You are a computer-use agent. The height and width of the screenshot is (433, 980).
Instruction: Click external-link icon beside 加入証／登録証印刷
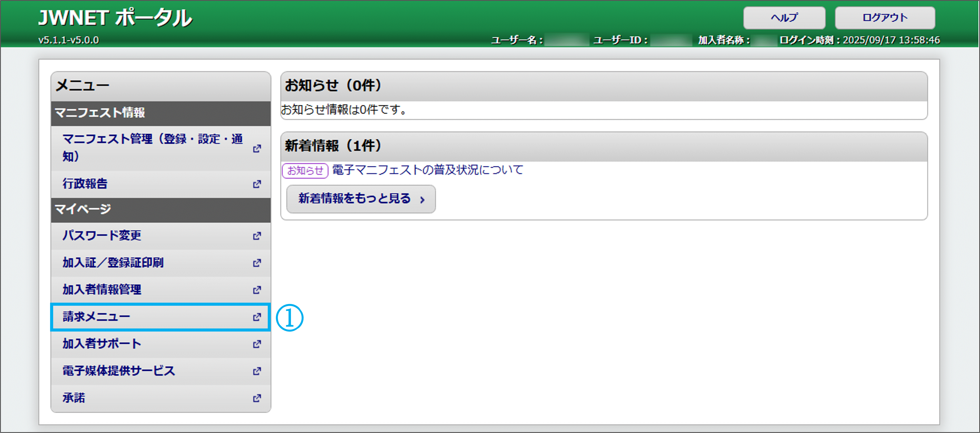[257, 263]
